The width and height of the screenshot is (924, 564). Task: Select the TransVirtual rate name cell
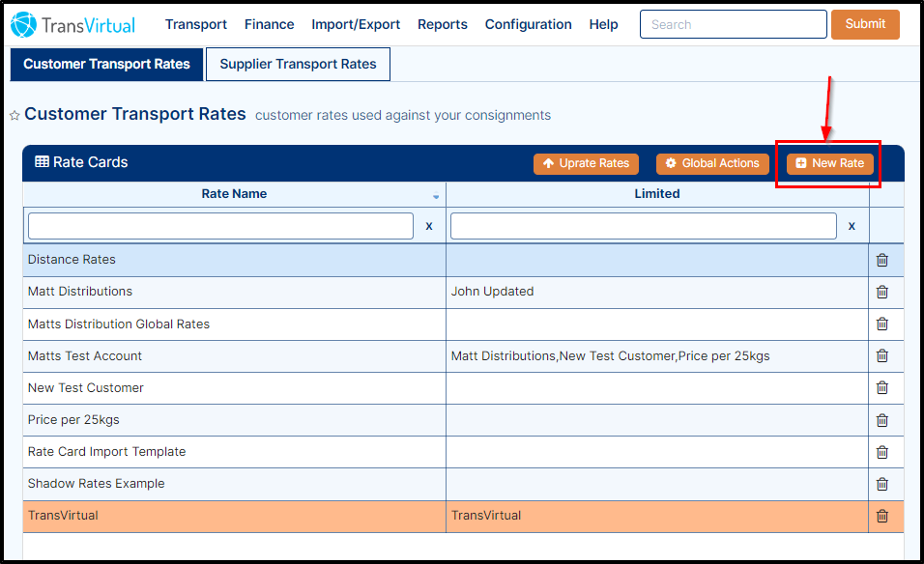tap(235, 516)
